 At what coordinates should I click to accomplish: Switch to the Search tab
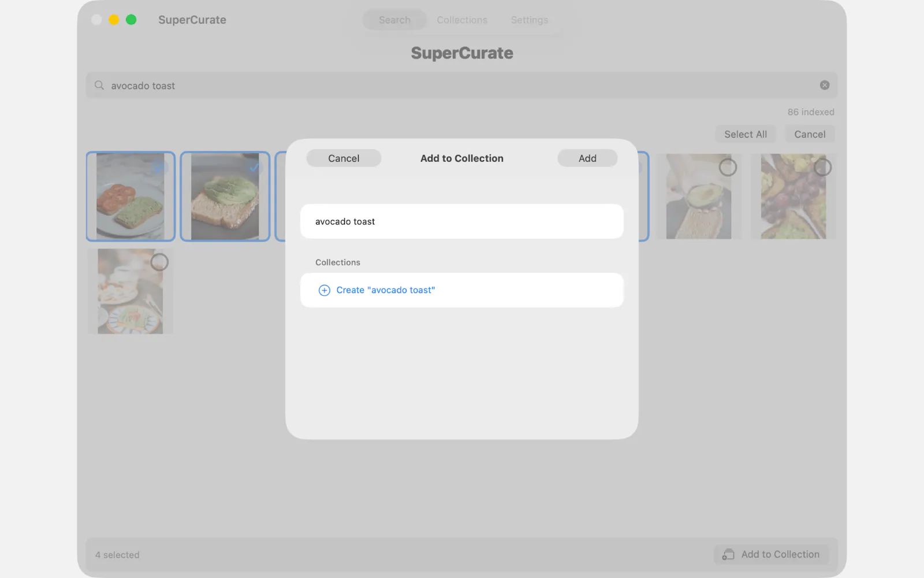click(394, 20)
